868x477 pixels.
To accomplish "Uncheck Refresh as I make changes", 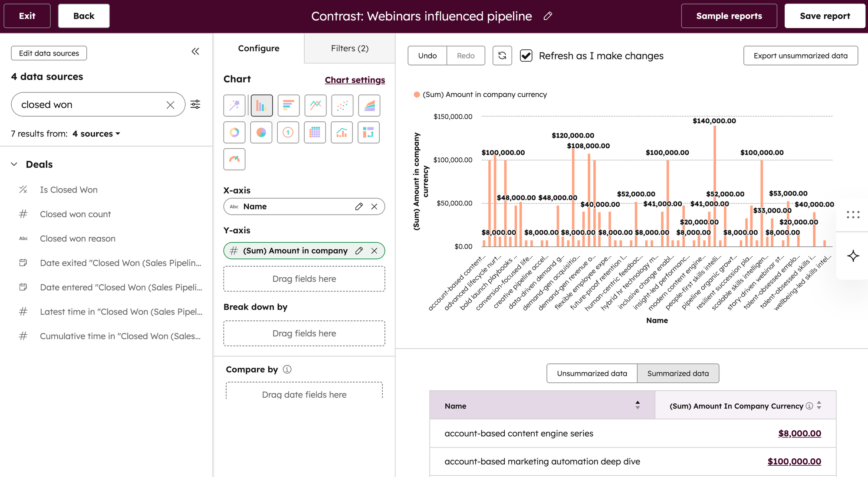I will 526,56.
